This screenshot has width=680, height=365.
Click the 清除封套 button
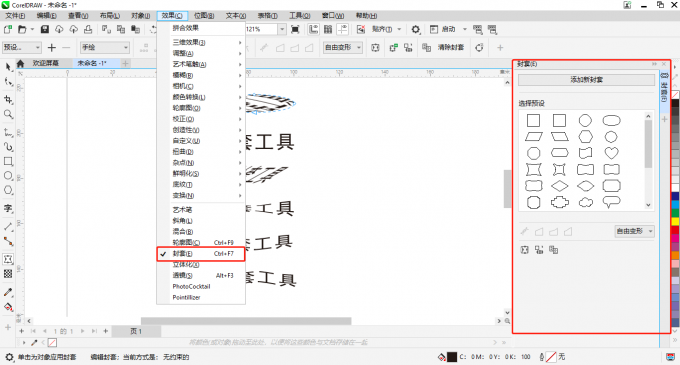coord(451,47)
